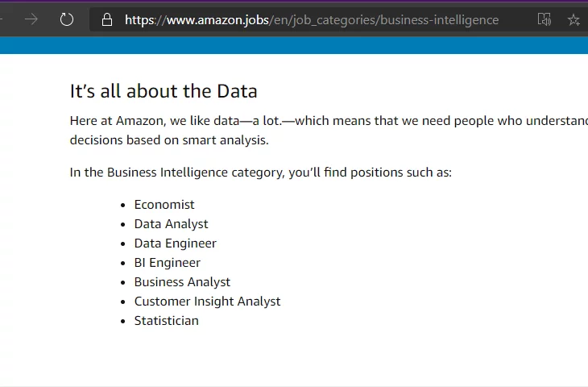The height and width of the screenshot is (387, 588).
Task: Select the Data Engineer list item
Action: (x=175, y=243)
